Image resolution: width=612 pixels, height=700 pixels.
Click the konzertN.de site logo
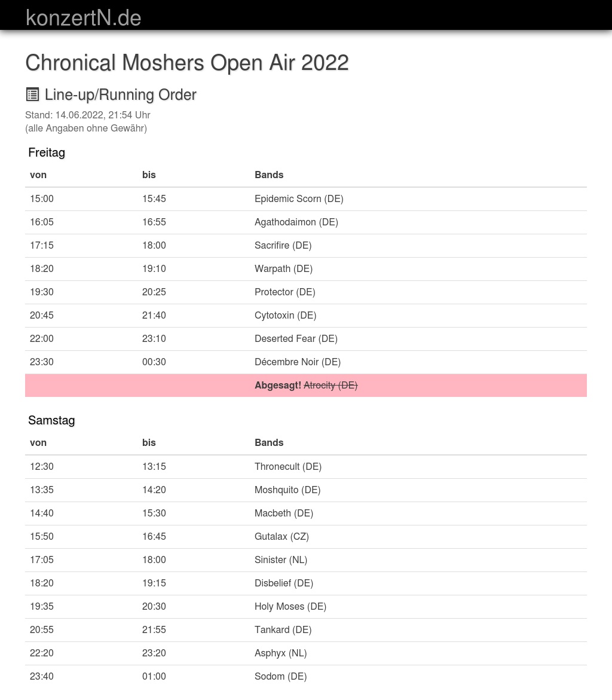point(84,18)
